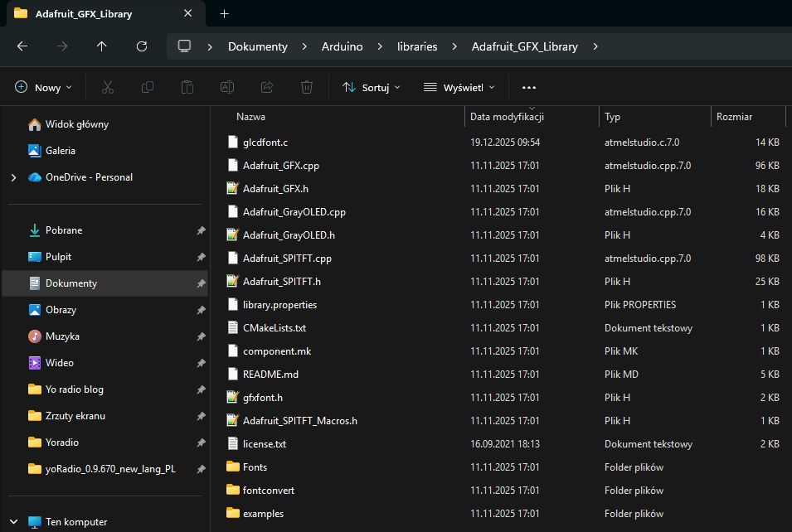Open the Wyświetl view dropdown
The height and width of the screenshot is (532, 792).
(x=459, y=87)
